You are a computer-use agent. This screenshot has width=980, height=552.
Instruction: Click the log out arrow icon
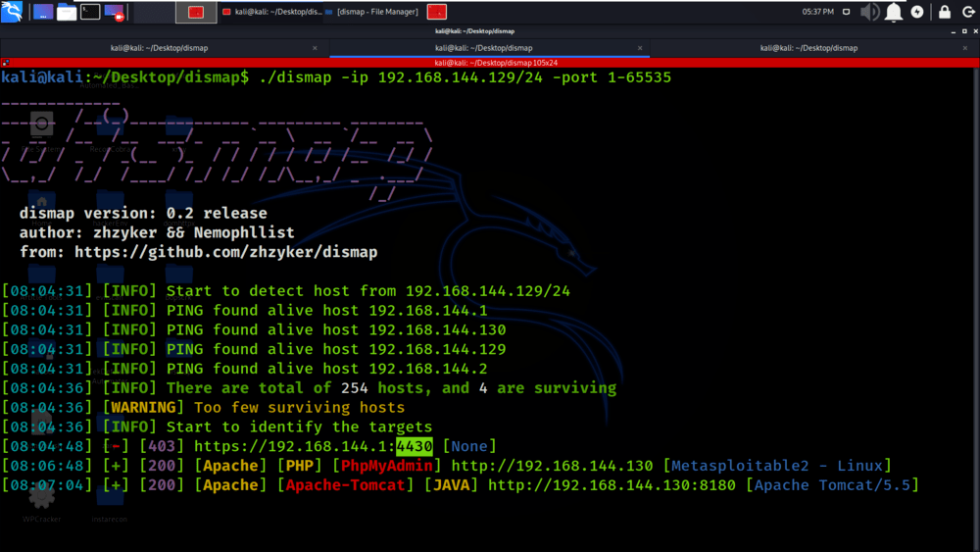click(968, 12)
